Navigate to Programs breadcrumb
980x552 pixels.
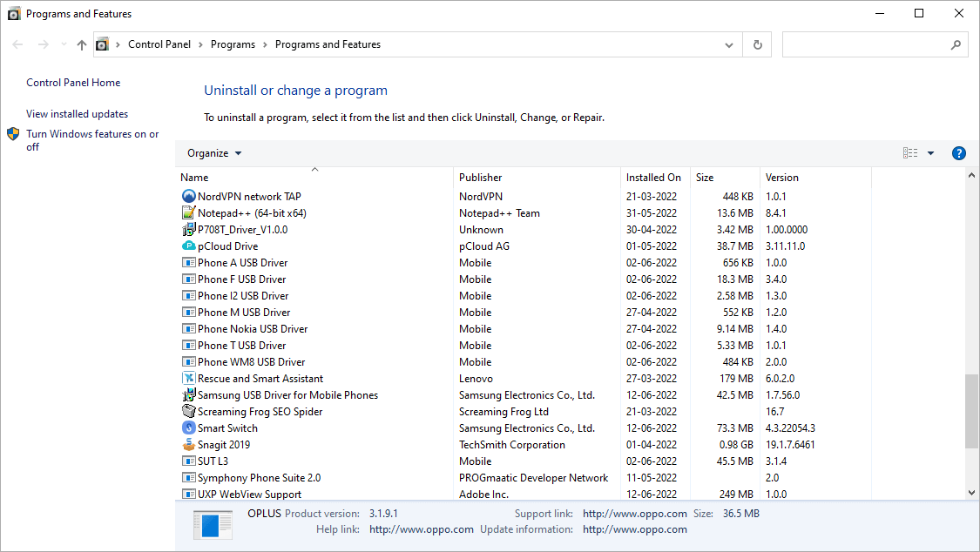(233, 44)
